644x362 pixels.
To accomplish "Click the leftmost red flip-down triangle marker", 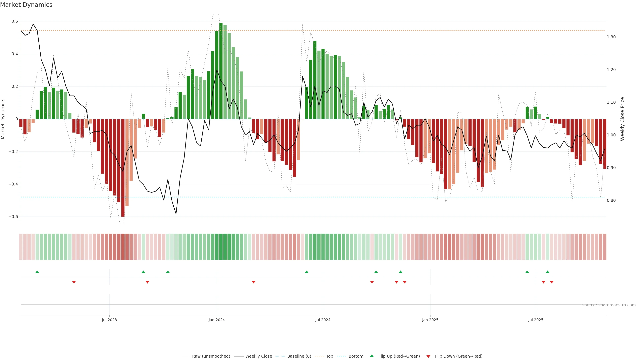I will tap(74, 282).
